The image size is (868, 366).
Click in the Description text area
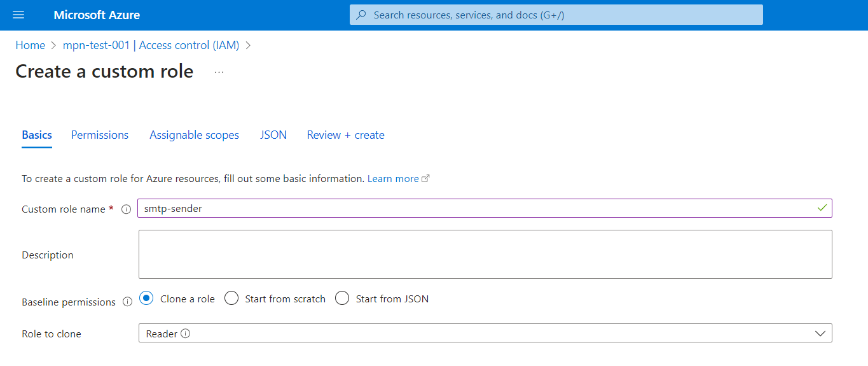(485, 254)
